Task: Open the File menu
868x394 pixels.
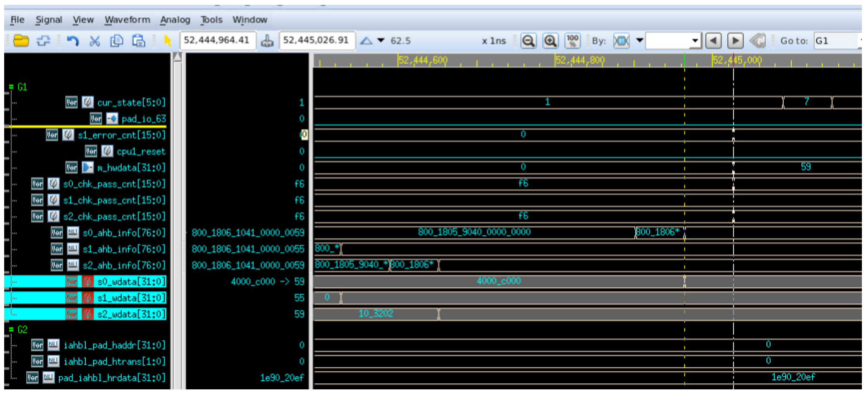Action: click(17, 20)
